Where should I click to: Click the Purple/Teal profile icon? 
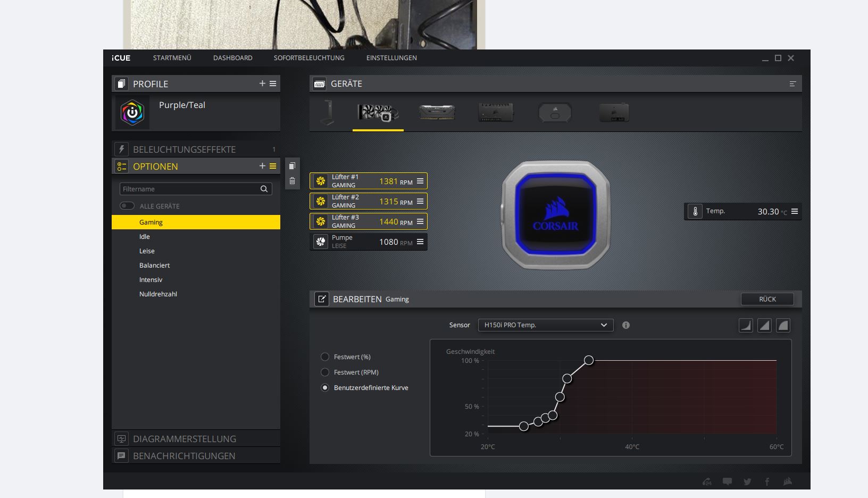pos(132,112)
